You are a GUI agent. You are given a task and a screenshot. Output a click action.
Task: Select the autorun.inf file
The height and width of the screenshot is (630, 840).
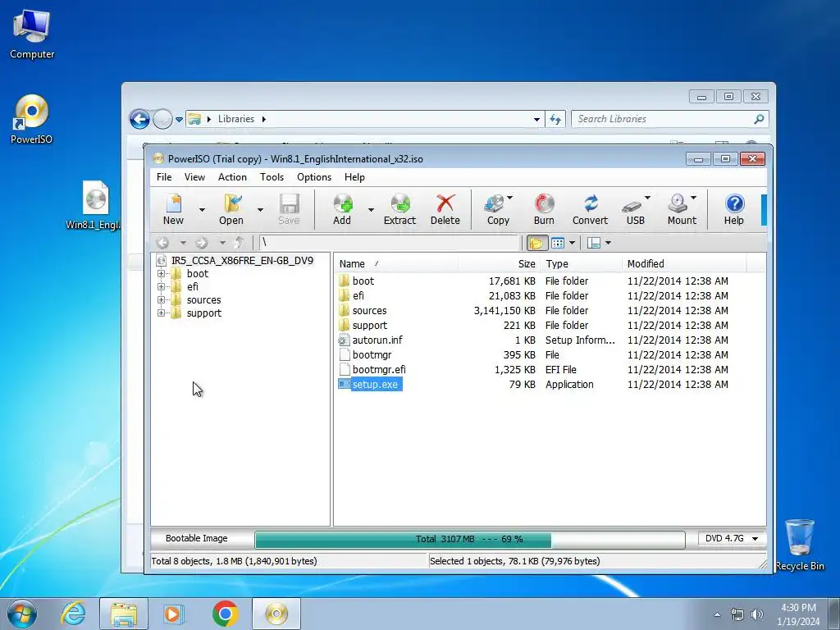tap(377, 340)
